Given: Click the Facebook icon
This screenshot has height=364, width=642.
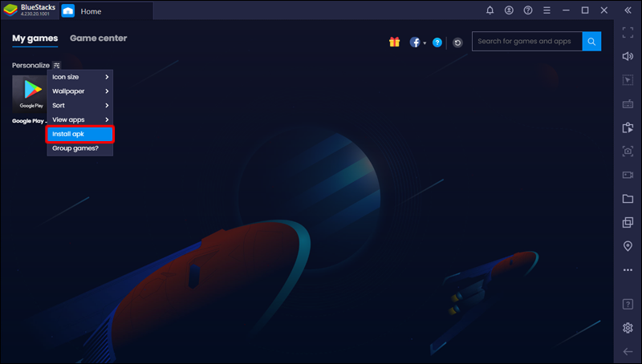Looking at the screenshot, I should 415,42.
